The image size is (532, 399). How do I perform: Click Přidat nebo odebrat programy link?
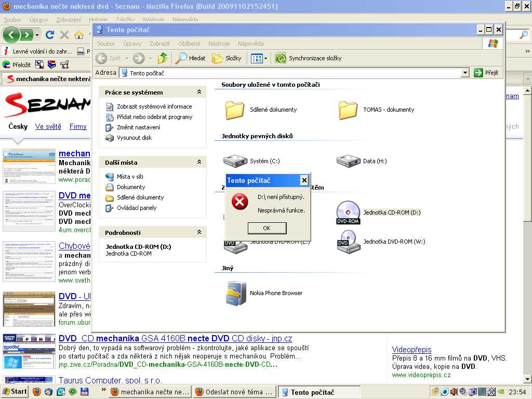[154, 117]
